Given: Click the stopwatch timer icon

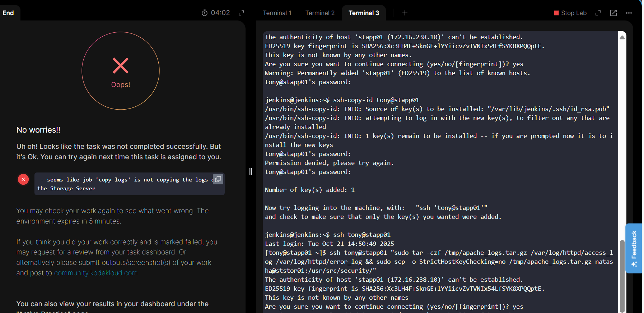Looking at the screenshot, I should [x=205, y=13].
